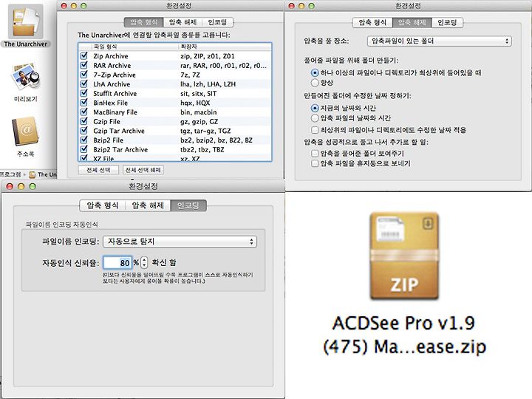Screen dimensions: 532x399
Task: Uncheck the Gzip File format
Action: point(83,121)
